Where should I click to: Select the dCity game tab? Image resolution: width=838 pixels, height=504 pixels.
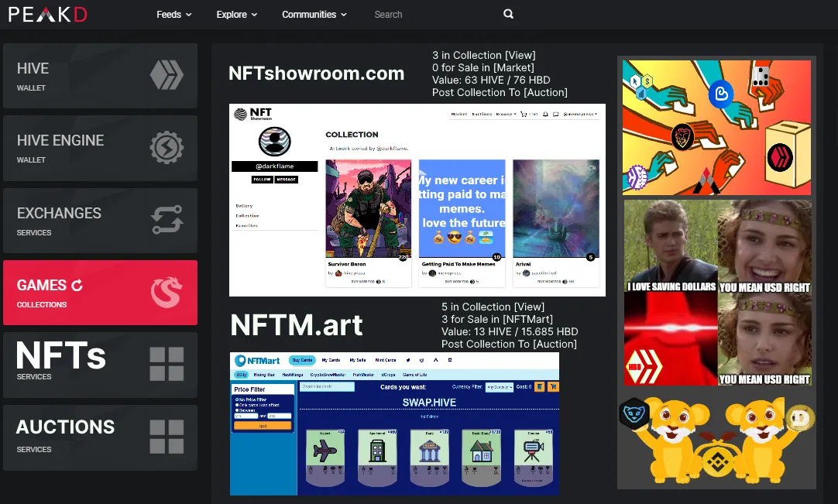[x=242, y=375]
